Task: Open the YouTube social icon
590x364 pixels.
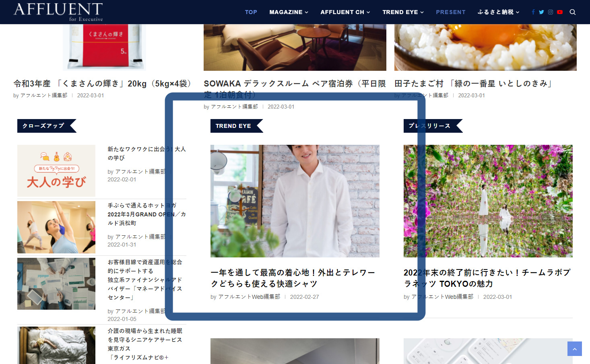Action: (559, 12)
